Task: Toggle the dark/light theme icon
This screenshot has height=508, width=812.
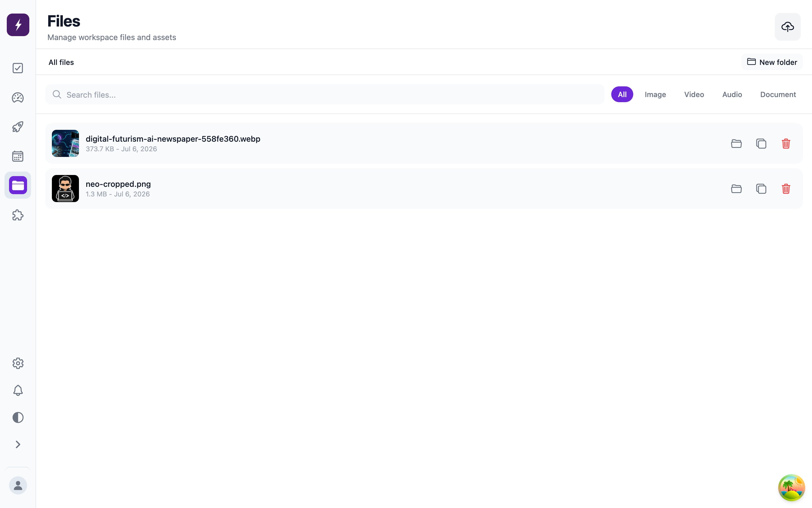Action: tap(18, 418)
